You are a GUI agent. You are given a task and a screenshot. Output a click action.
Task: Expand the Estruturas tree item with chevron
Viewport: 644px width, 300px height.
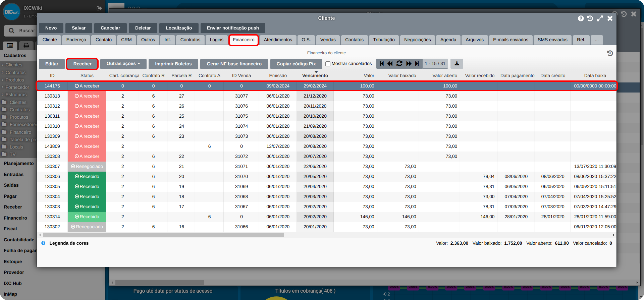[3, 95]
